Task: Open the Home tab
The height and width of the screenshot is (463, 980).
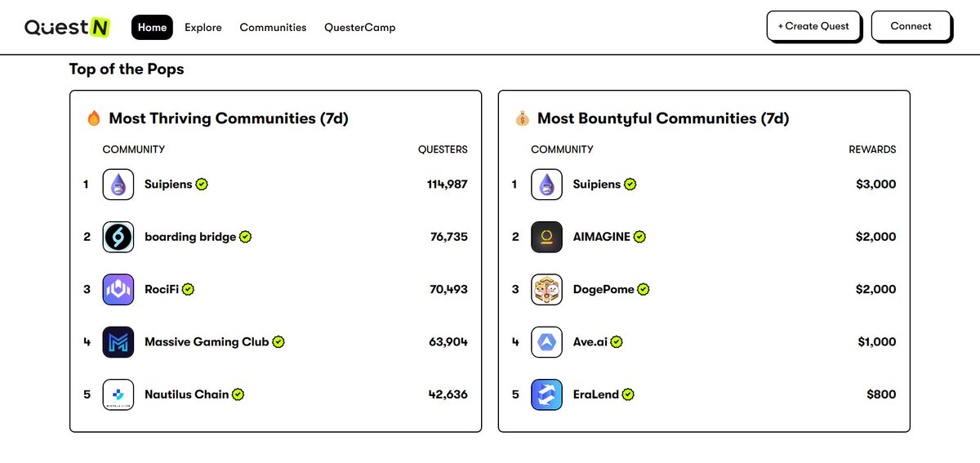Action: click(153, 27)
